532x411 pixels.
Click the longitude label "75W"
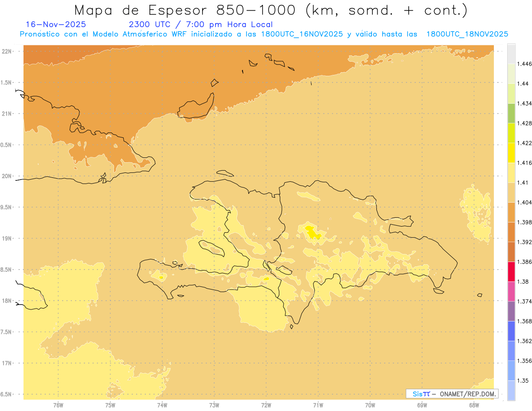tap(110, 405)
